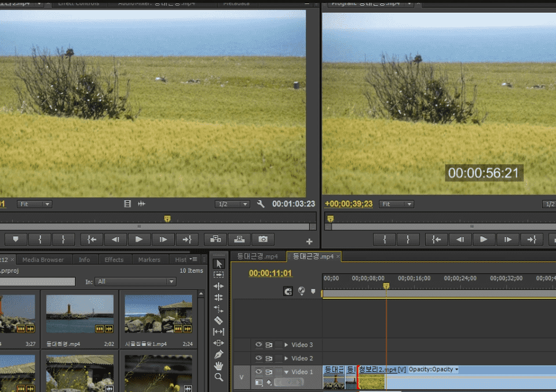
Task: Hide the Video 1 track
Action: pyautogui.click(x=258, y=371)
